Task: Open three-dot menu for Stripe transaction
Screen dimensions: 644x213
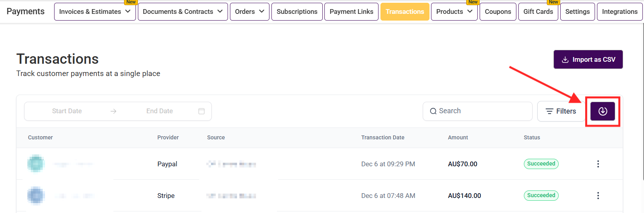Action: pyautogui.click(x=598, y=196)
